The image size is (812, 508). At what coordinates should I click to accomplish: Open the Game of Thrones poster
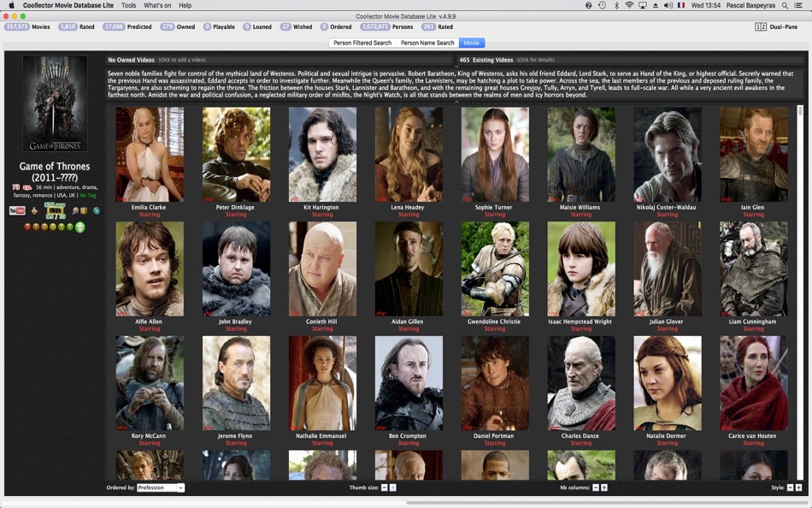[55, 103]
